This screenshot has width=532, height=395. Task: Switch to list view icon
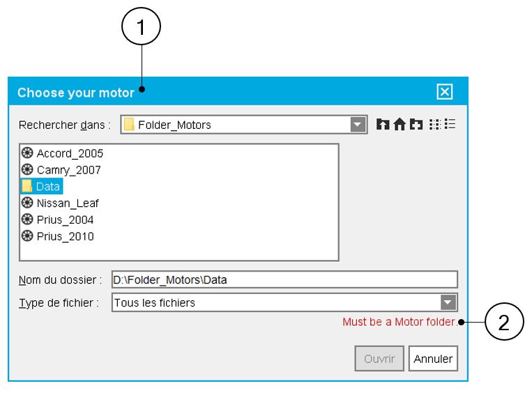(x=434, y=125)
